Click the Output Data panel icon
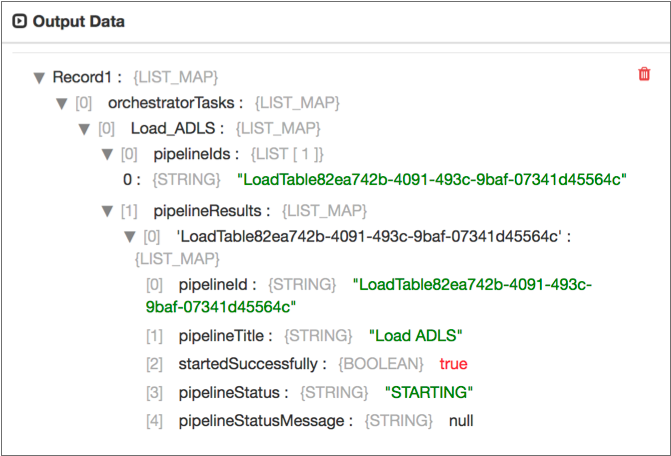 (19, 22)
